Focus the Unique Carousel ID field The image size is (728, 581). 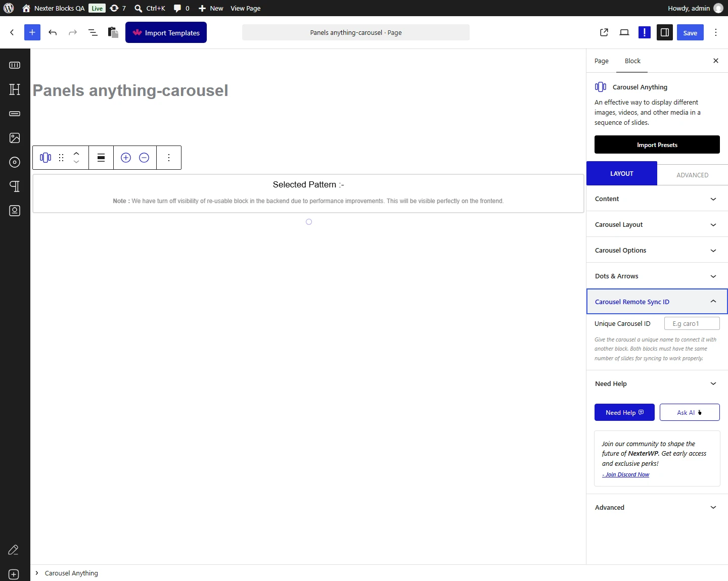pyautogui.click(x=692, y=323)
